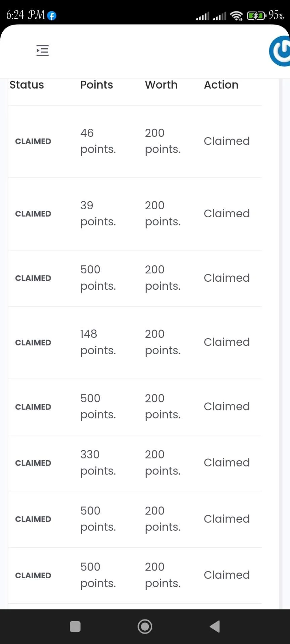This screenshot has height=644, width=290.
Task: Click the Points column header
Action: coord(97,85)
